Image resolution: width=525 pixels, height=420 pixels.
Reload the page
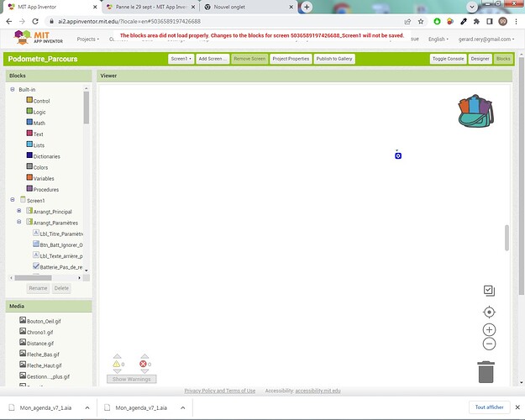[35, 22]
